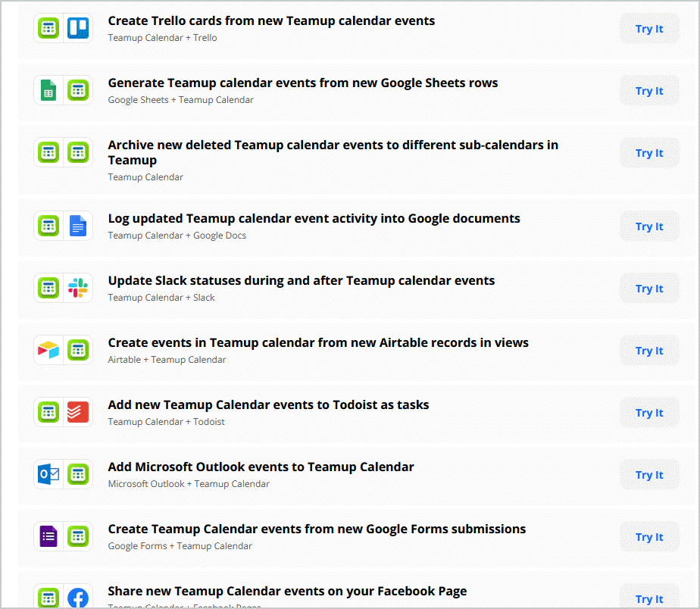700x609 pixels.
Task: Click Try It for the Todoist tasks integration
Action: [649, 413]
